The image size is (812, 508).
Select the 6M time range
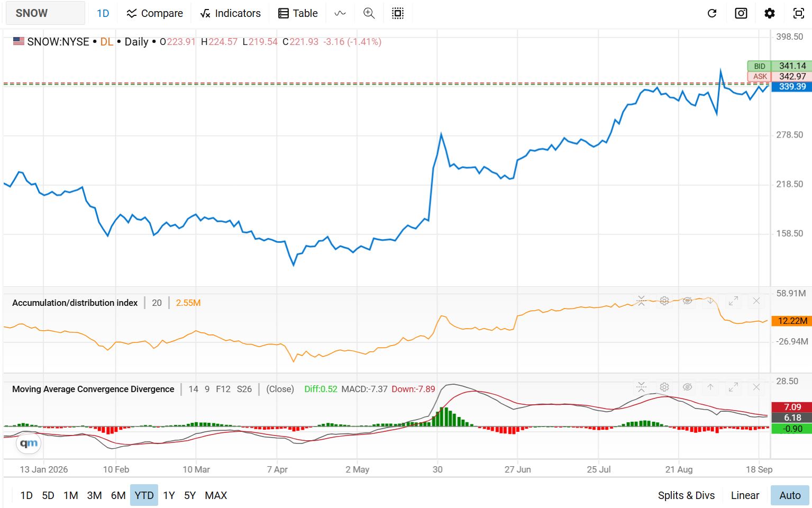click(x=118, y=495)
